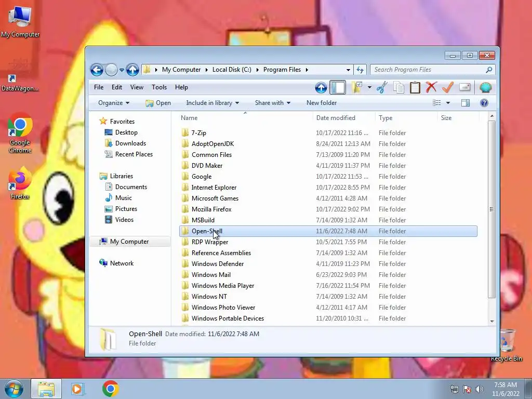Screen dimensions: 532x399
Task: Click the orange checkmark Properties icon
Action: click(x=448, y=87)
